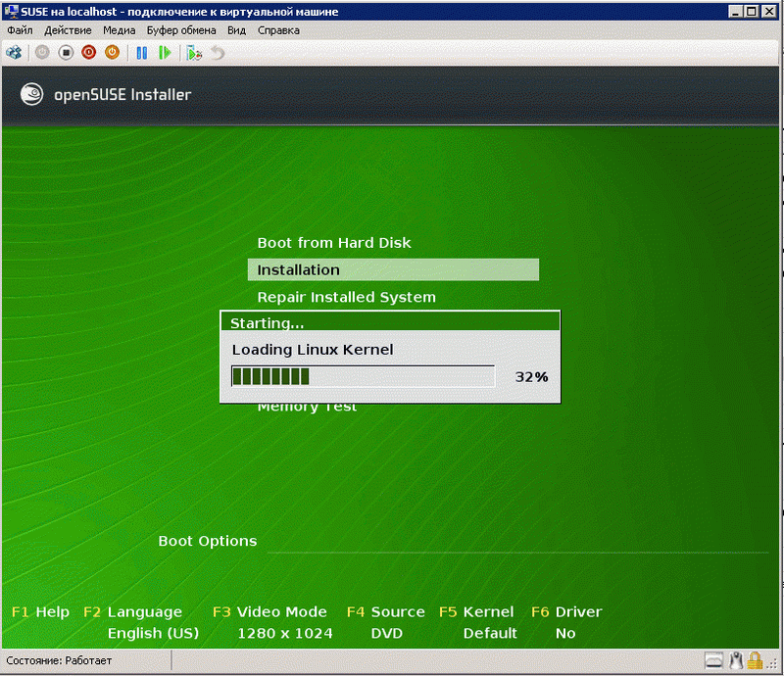Turn off the virtual machine via stop icon
The image size is (784, 676).
tap(66, 53)
